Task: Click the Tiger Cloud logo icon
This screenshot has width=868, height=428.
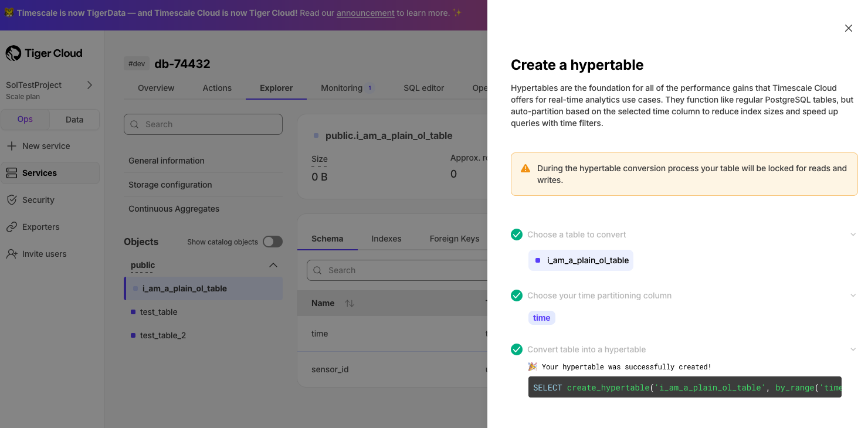Action: coord(13,53)
